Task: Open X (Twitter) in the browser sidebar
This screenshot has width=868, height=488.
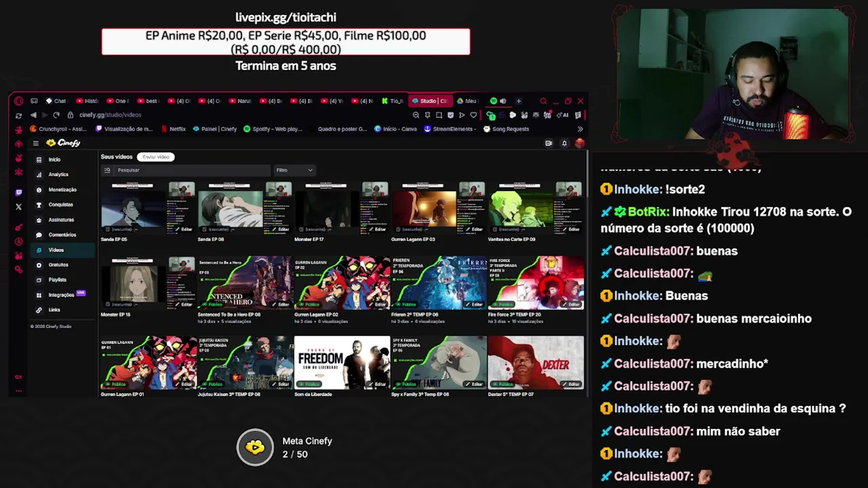Action: pyautogui.click(x=18, y=207)
